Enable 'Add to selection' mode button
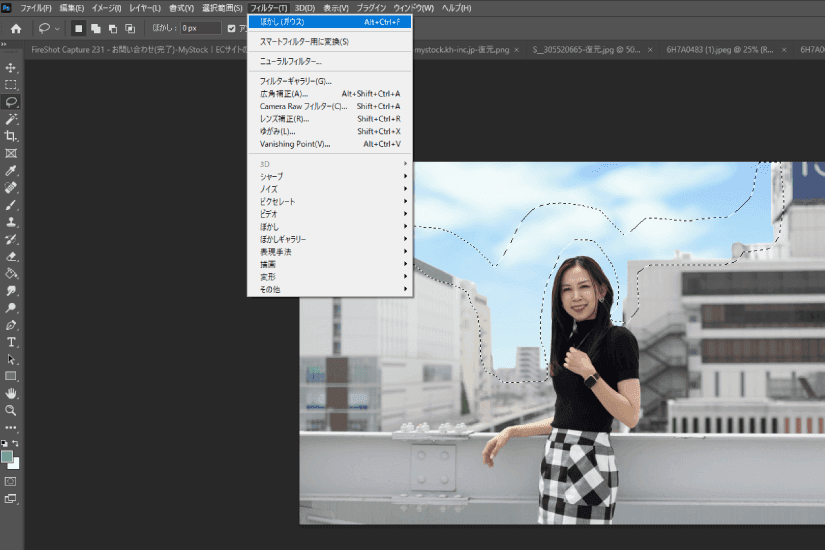The height and width of the screenshot is (550, 825). (x=96, y=28)
